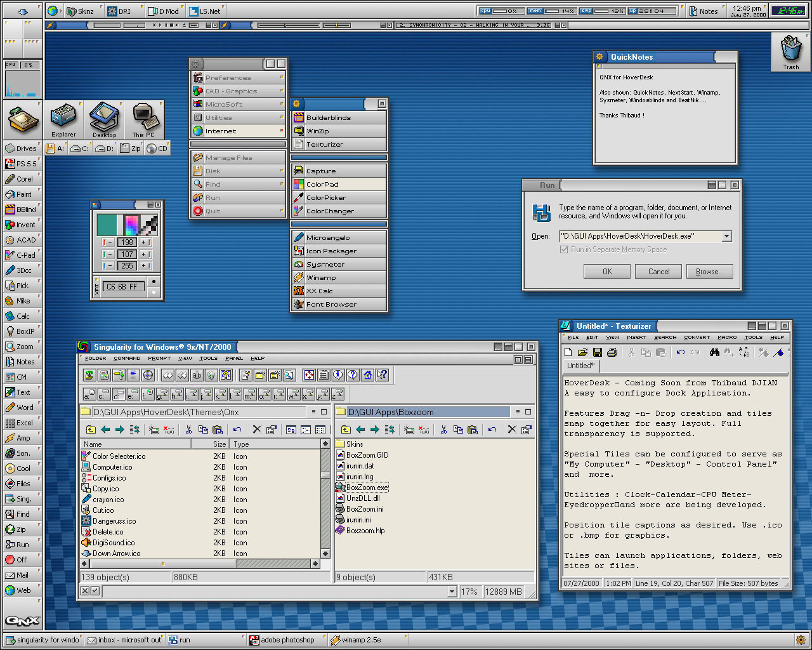Click the save icon in Texturizer toolbar

pos(598,352)
